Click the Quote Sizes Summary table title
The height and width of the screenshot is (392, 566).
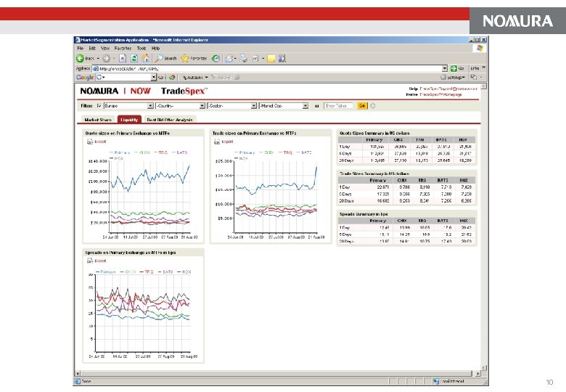tap(374, 133)
